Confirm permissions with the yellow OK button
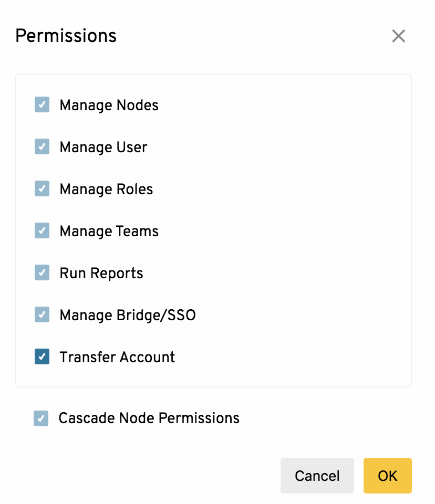The width and height of the screenshot is (435, 504). (387, 476)
